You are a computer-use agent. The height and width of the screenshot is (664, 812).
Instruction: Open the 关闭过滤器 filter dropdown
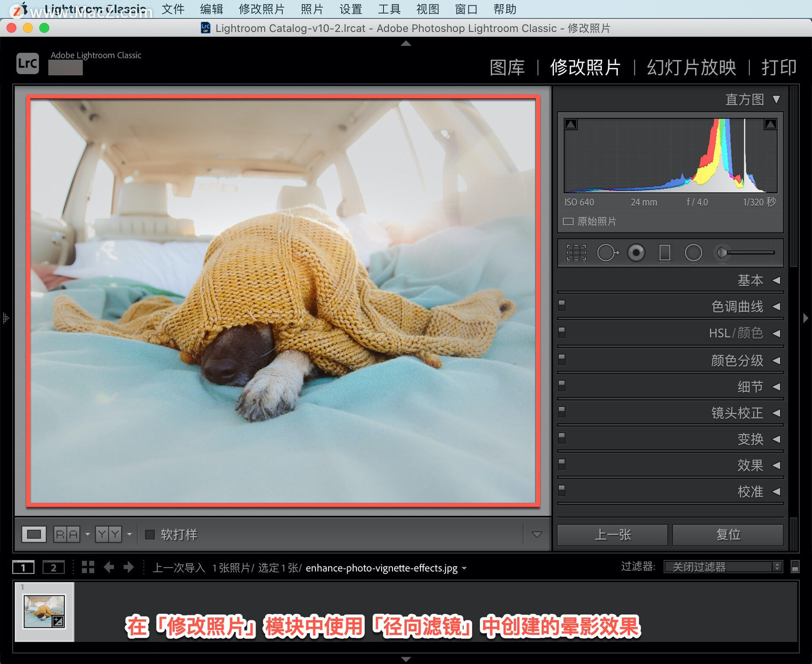click(723, 567)
